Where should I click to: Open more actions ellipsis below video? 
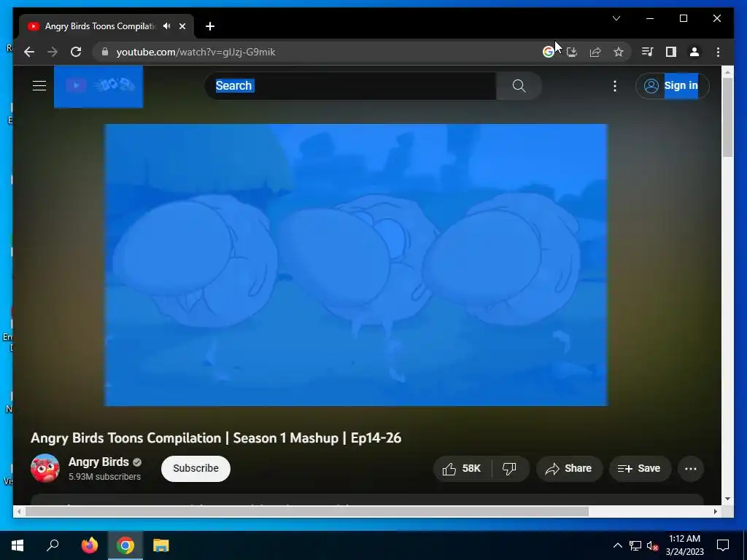tap(690, 469)
